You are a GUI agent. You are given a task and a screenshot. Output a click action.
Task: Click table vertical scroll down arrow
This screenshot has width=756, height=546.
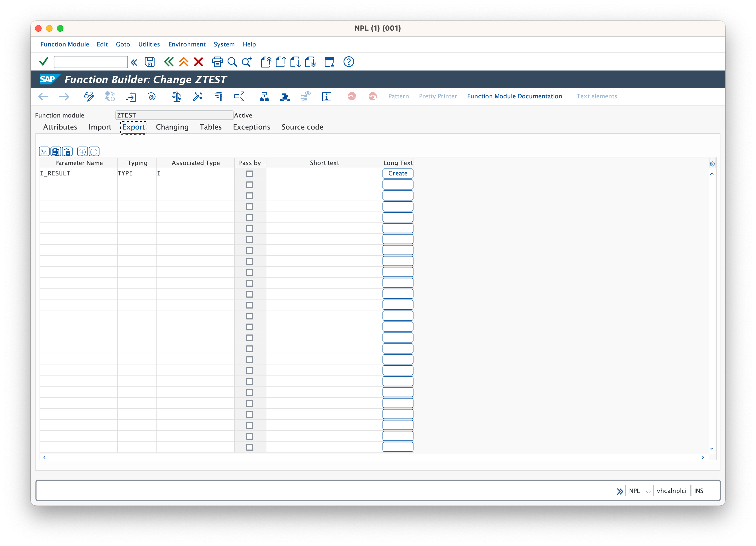[x=712, y=449]
